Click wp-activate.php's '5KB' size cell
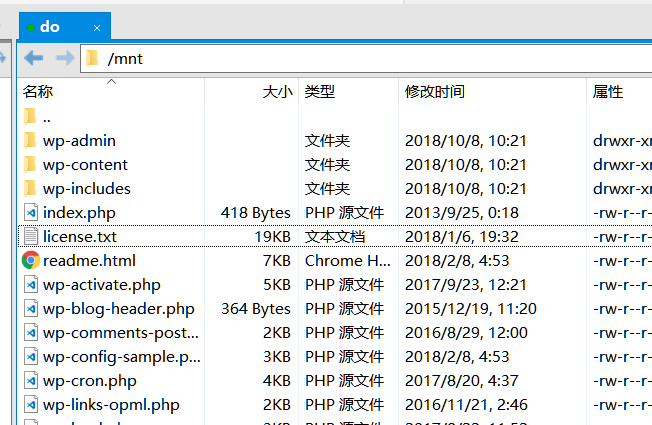The height and width of the screenshot is (425, 652). coord(277,285)
